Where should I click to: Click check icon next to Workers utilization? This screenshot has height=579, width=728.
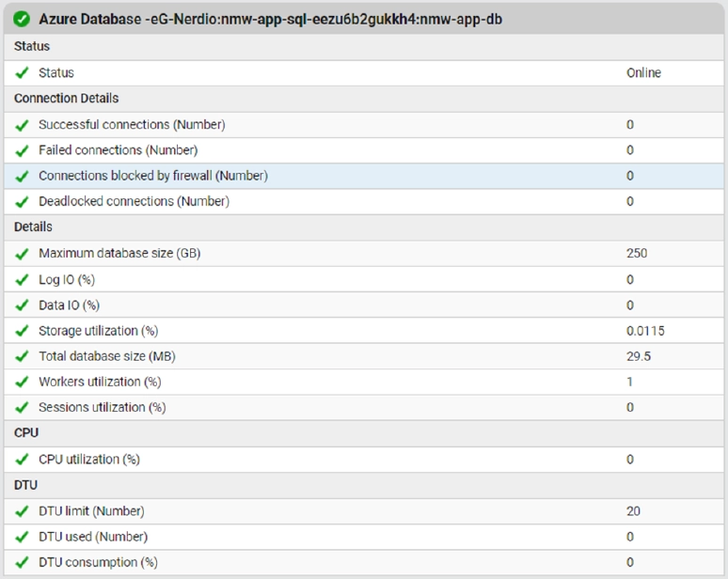click(x=22, y=382)
